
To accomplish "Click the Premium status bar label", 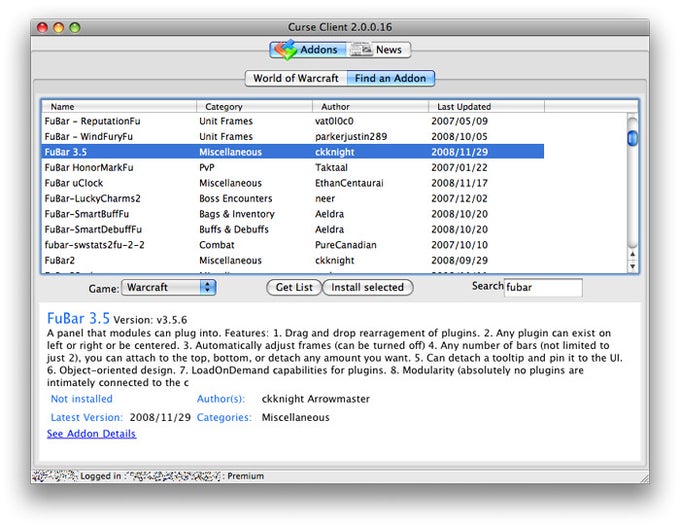I will tap(245, 476).
